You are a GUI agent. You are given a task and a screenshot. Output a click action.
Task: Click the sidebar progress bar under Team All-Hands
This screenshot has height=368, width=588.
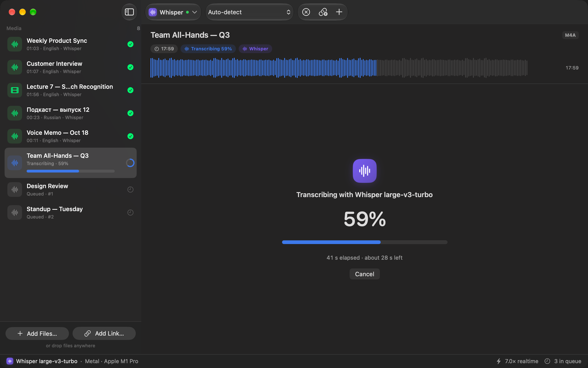pos(71,171)
